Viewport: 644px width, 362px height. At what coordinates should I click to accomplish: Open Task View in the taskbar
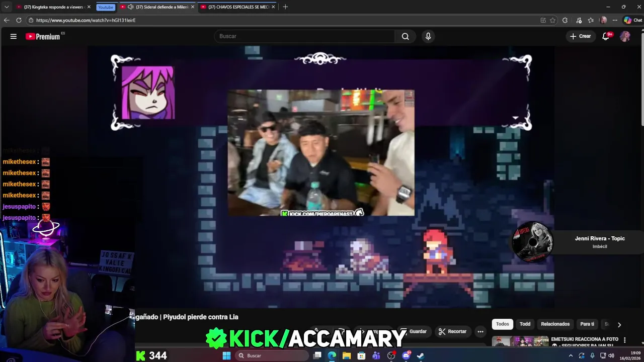(317, 355)
